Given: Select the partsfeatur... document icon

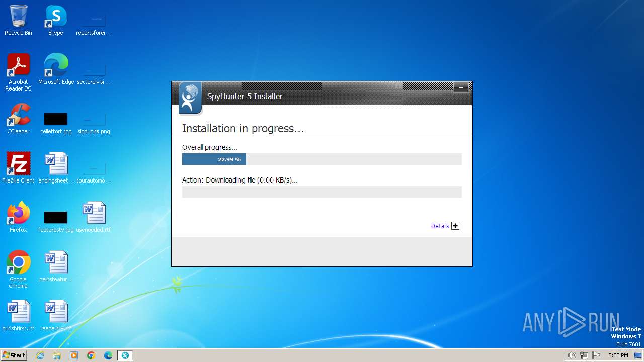Looking at the screenshot, I should [56, 266].
